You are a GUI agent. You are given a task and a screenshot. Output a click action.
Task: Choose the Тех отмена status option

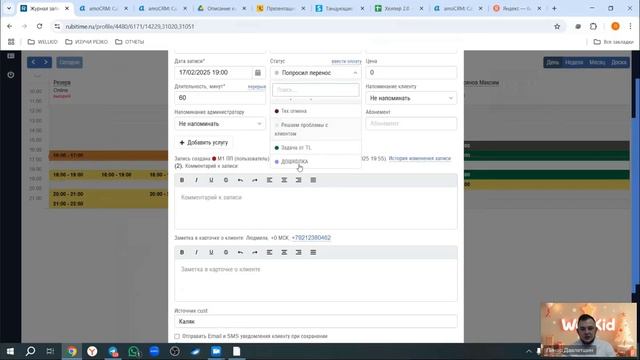(316, 111)
